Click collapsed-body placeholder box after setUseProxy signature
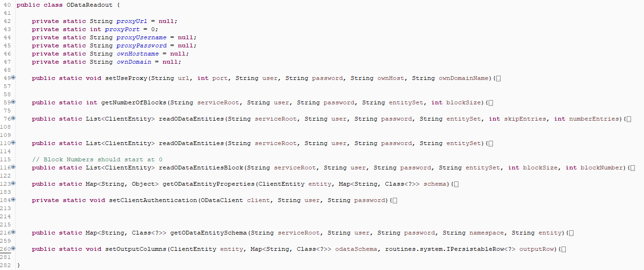 click(x=499, y=79)
